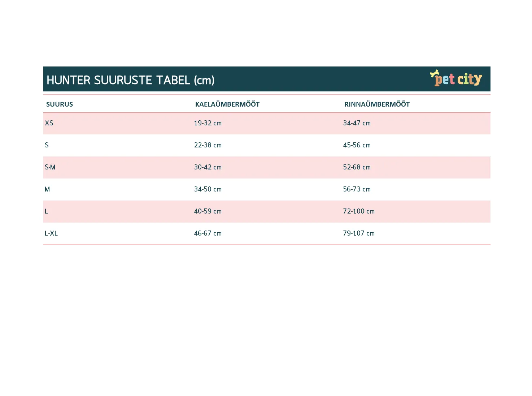532x396 pixels.
Task: Click the 45-56 cm chest value
Action: tap(357, 145)
